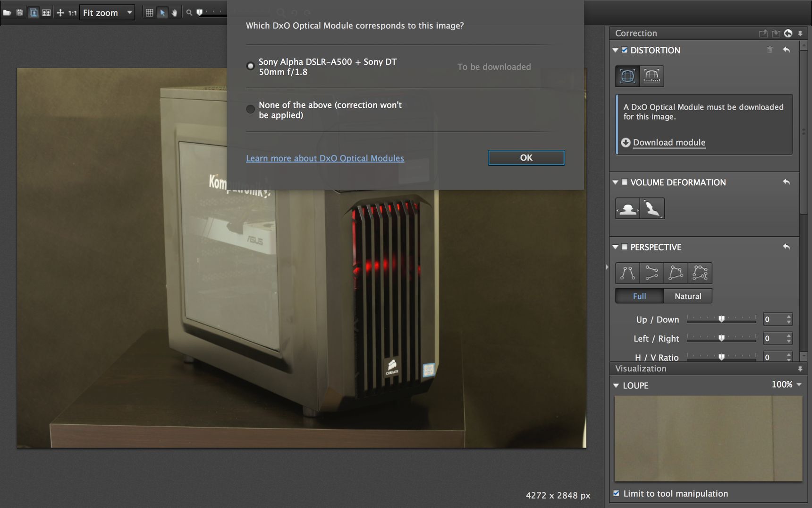Click the Download module link
812x508 pixels.
tap(669, 143)
